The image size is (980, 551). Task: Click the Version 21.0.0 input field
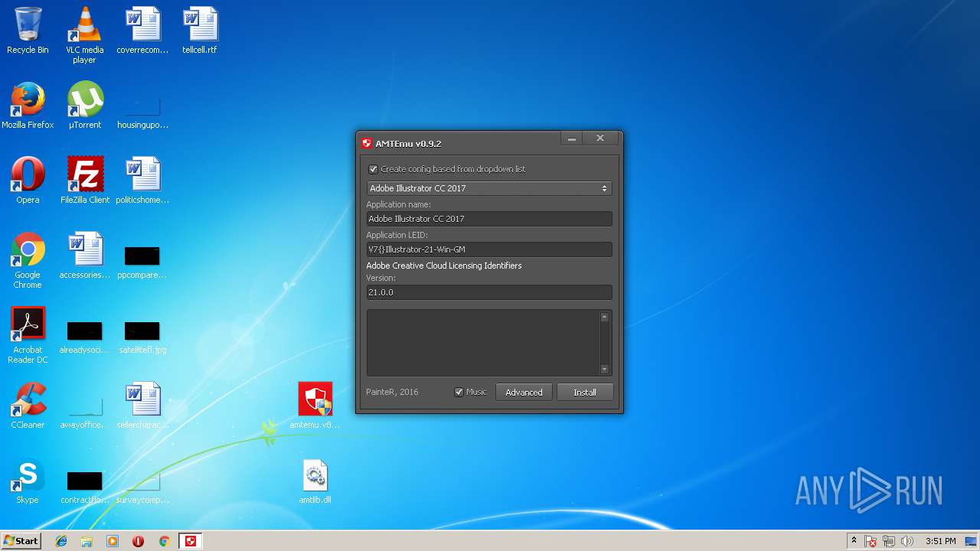[488, 292]
